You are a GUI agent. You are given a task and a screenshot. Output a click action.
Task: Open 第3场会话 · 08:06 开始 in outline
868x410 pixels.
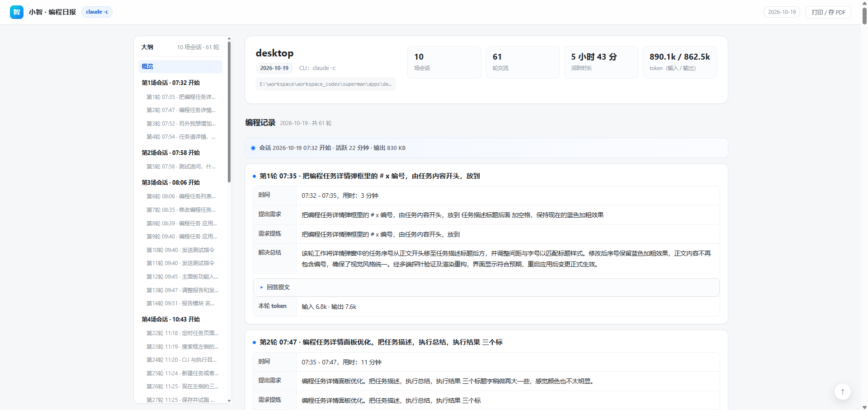click(x=171, y=182)
